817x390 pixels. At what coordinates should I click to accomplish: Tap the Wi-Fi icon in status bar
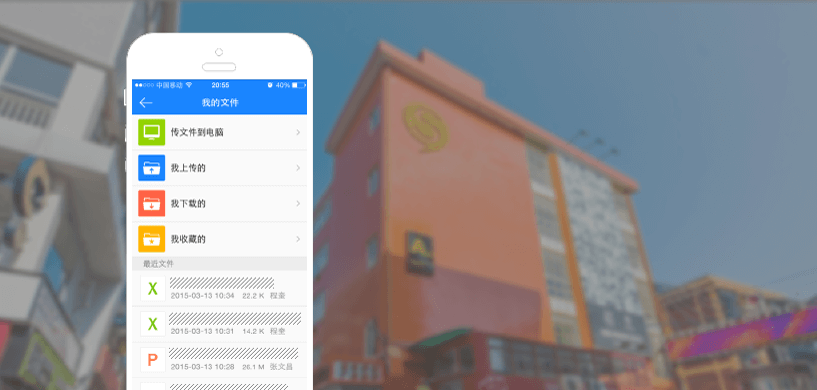pos(189,85)
